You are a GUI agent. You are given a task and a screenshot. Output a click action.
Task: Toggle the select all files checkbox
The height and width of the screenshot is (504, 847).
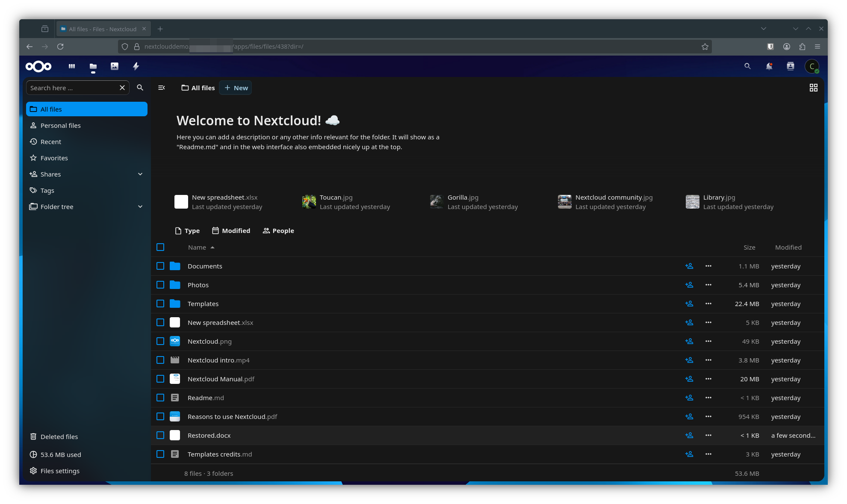click(x=160, y=247)
